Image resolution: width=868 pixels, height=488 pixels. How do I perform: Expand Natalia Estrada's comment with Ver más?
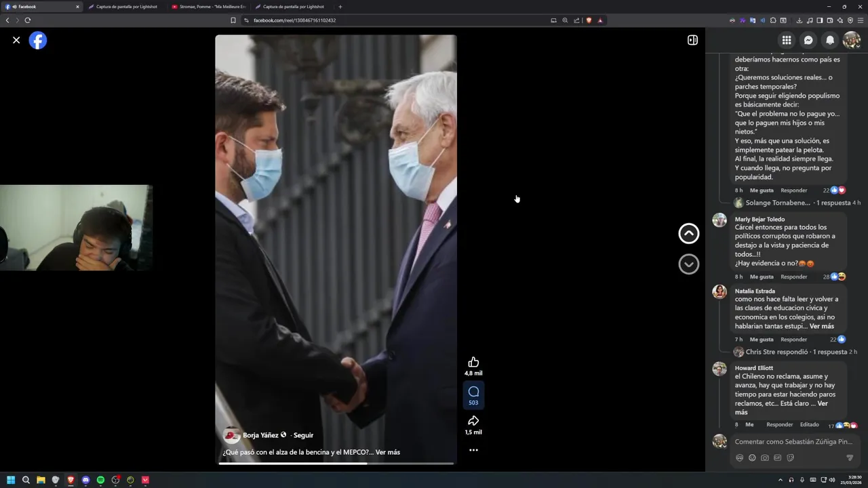[822, 326]
